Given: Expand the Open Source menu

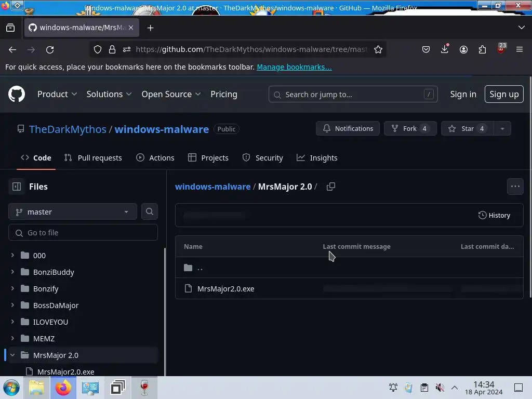Looking at the screenshot, I should point(171,94).
